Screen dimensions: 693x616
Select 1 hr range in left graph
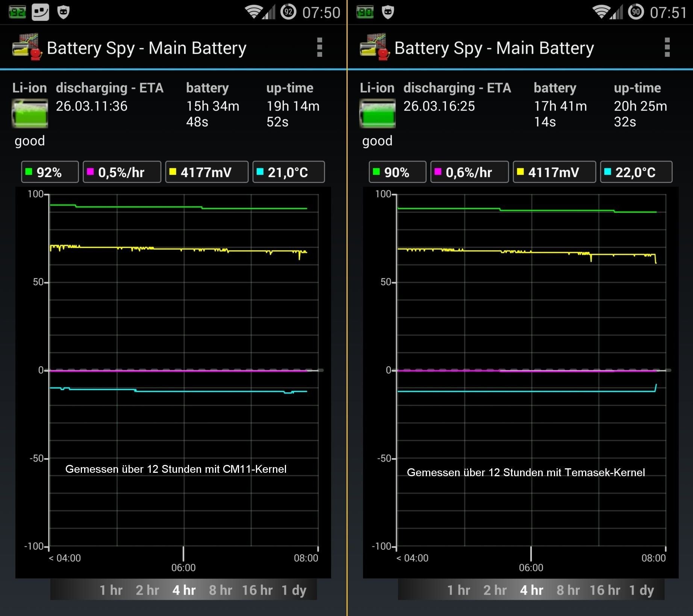click(x=111, y=590)
